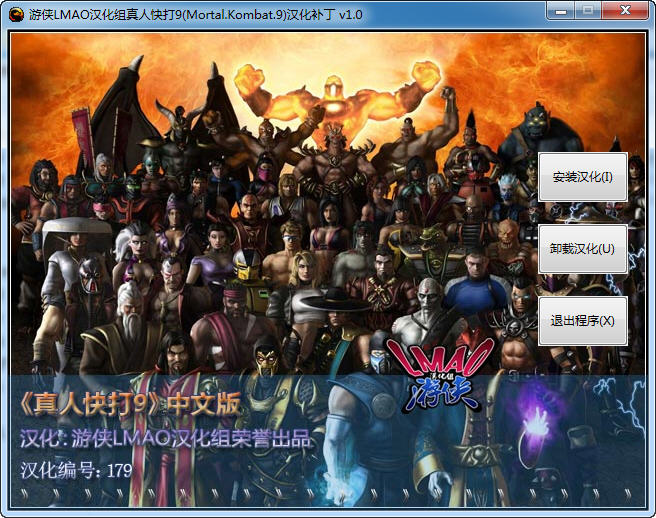Click the 退出程序(X) exit button
Screen dimensions: 656x518
point(583,321)
